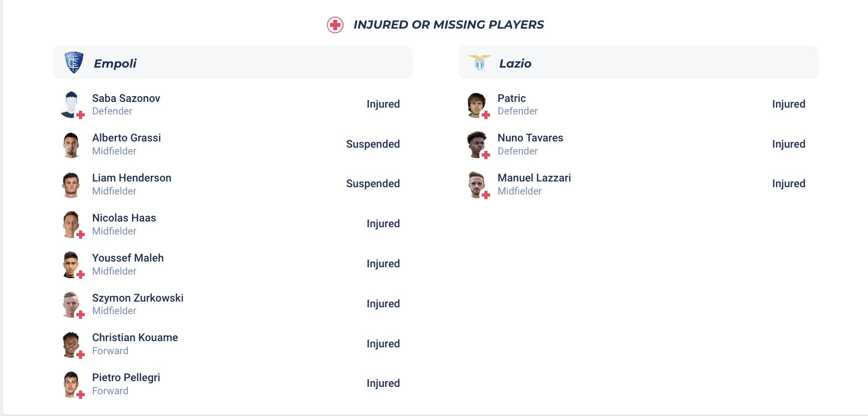The width and height of the screenshot is (868, 416).
Task: Click Patric's Injured status label
Action: (788, 104)
